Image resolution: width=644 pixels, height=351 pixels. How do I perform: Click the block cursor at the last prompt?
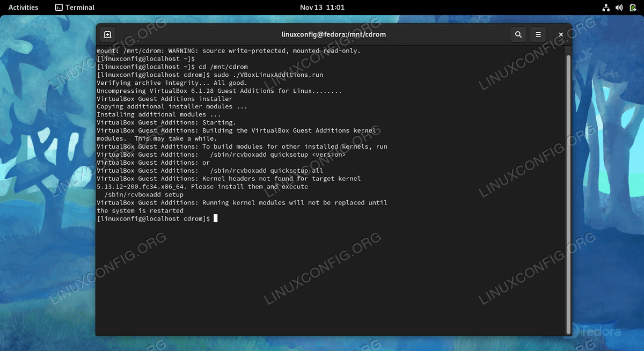pyautogui.click(x=216, y=219)
